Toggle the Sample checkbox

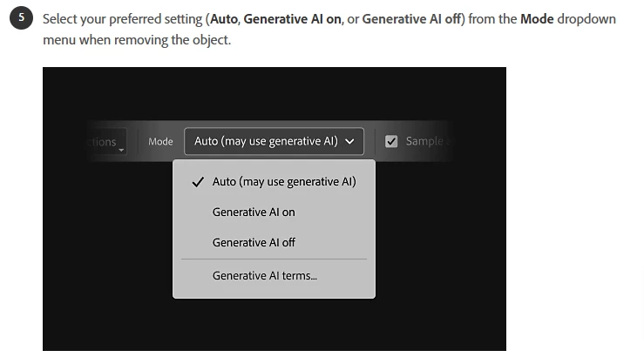point(391,141)
